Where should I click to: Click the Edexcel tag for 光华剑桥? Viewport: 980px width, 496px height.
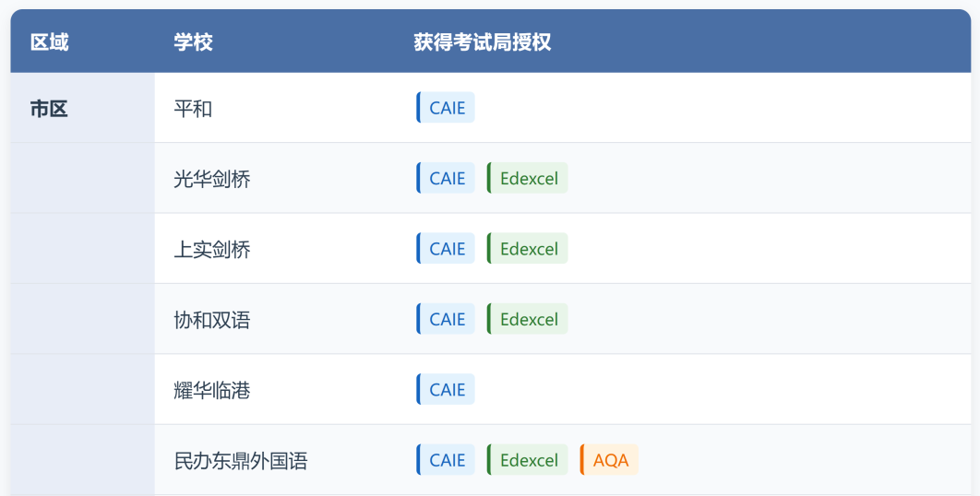click(528, 178)
